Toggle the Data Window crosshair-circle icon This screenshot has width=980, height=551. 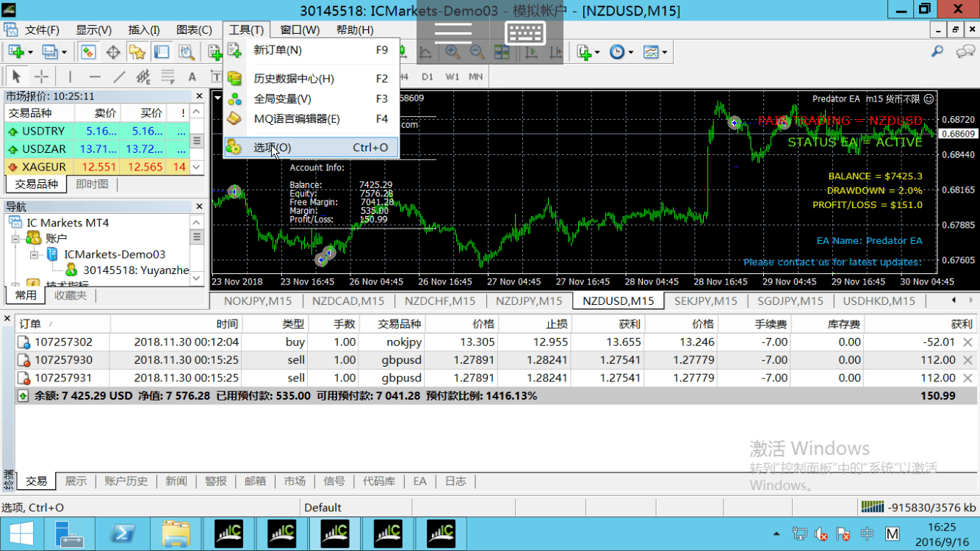pos(113,52)
